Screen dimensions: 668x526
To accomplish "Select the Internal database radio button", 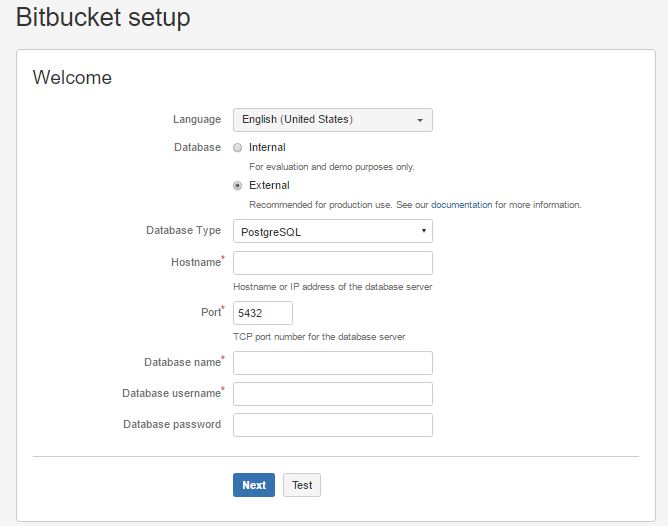I will (x=238, y=148).
